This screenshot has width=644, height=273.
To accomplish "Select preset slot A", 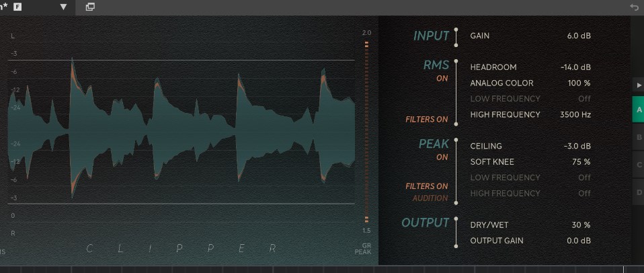I will 638,109.
